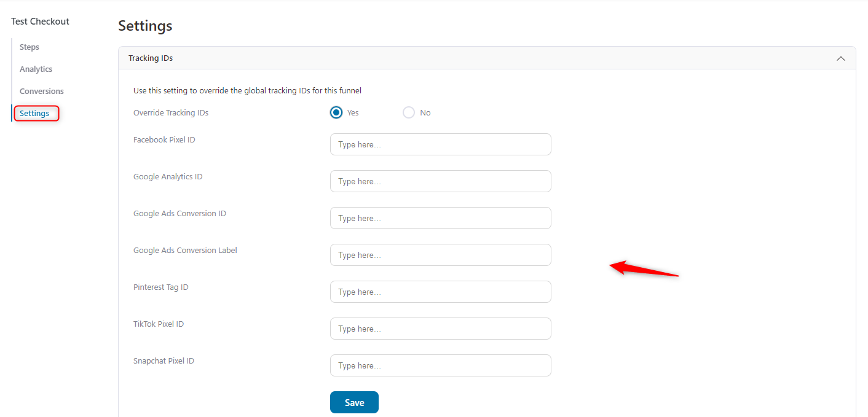This screenshot has height=417, width=868.
Task: Collapse the Tracking IDs panel chevron
Action: pyautogui.click(x=841, y=58)
